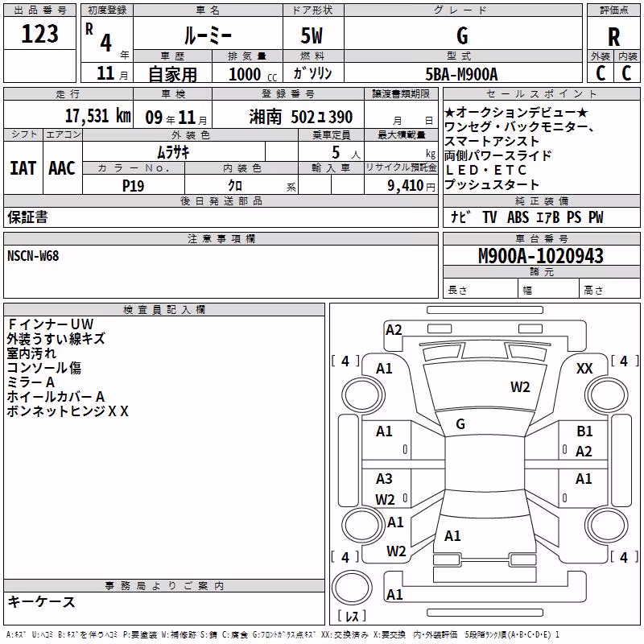Click the windshield G mark on the diagram
644x644 pixels.
tap(460, 424)
